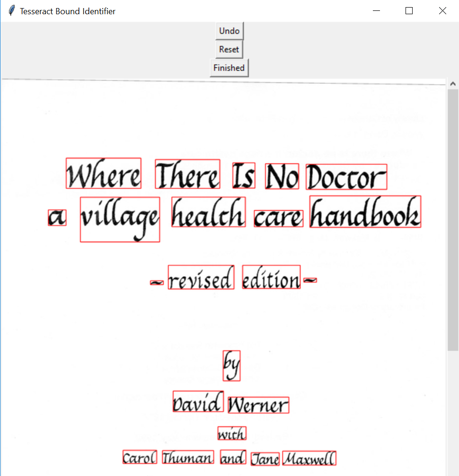Viewport: 459px width, 476px height.
Task: Click the boxed word "Where"
Action: click(104, 173)
